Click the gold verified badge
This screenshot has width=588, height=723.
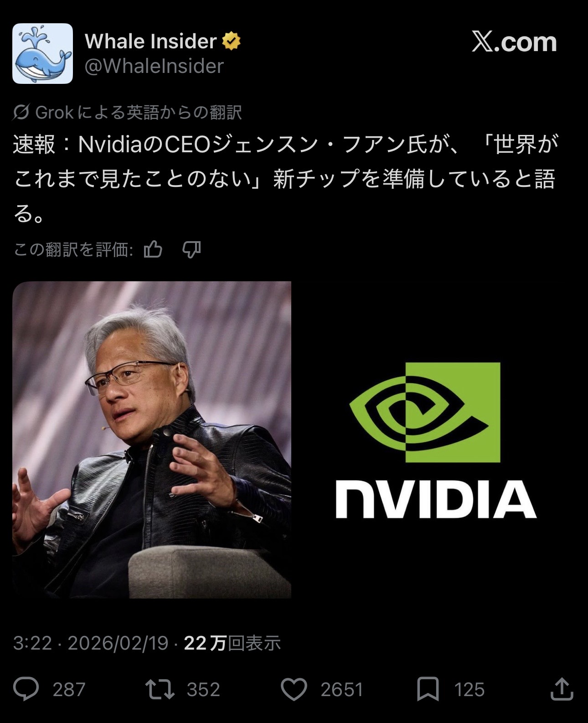click(231, 41)
